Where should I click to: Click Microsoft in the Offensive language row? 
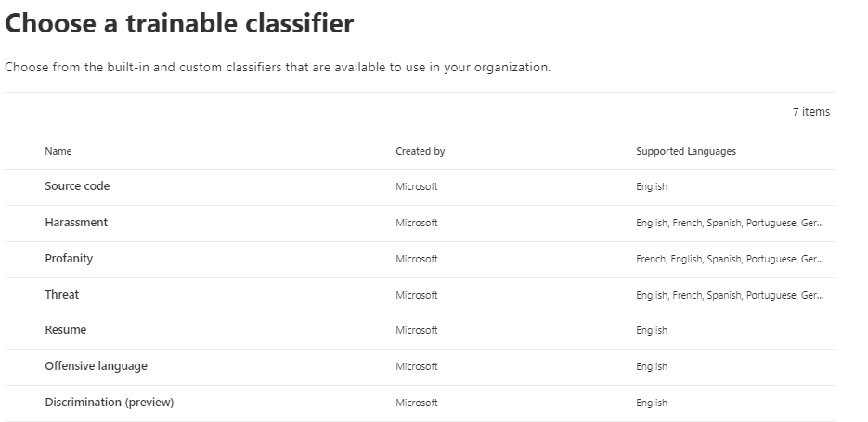pos(416,366)
